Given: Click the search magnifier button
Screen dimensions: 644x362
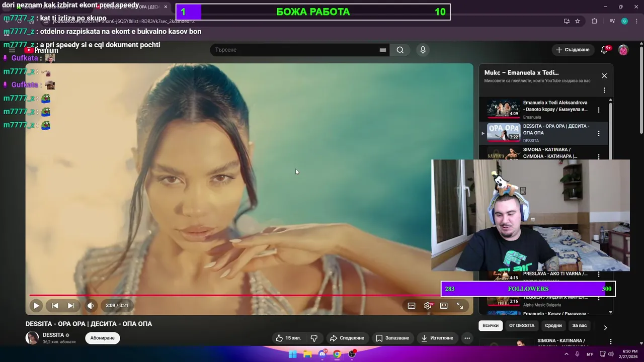Looking at the screenshot, I should click(x=400, y=50).
